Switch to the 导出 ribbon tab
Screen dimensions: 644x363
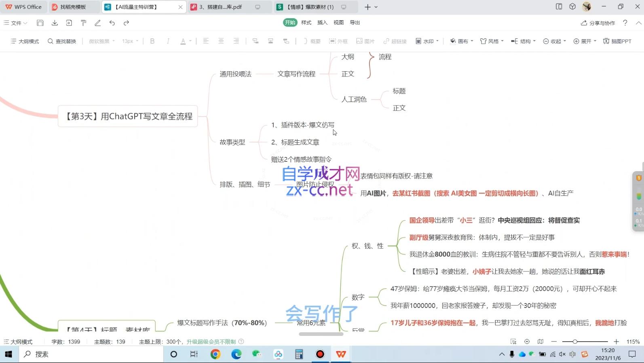click(x=355, y=23)
